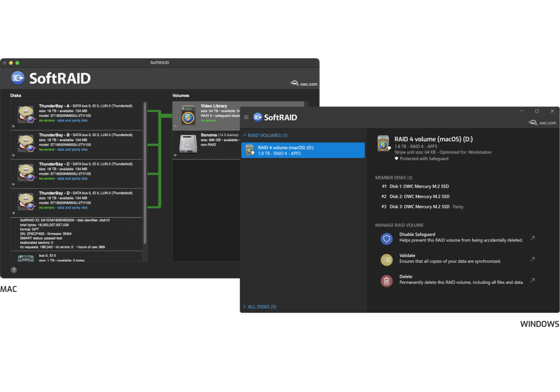The height and width of the screenshot is (392, 560).
Task: Click Disk 3: OWC Mercury M.2 SSD Parity member
Action: [422, 207]
